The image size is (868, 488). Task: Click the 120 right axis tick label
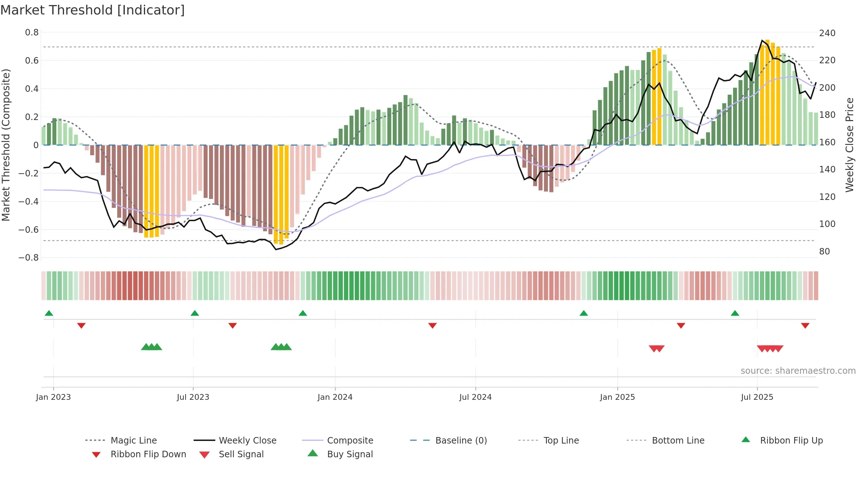[x=827, y=197]
